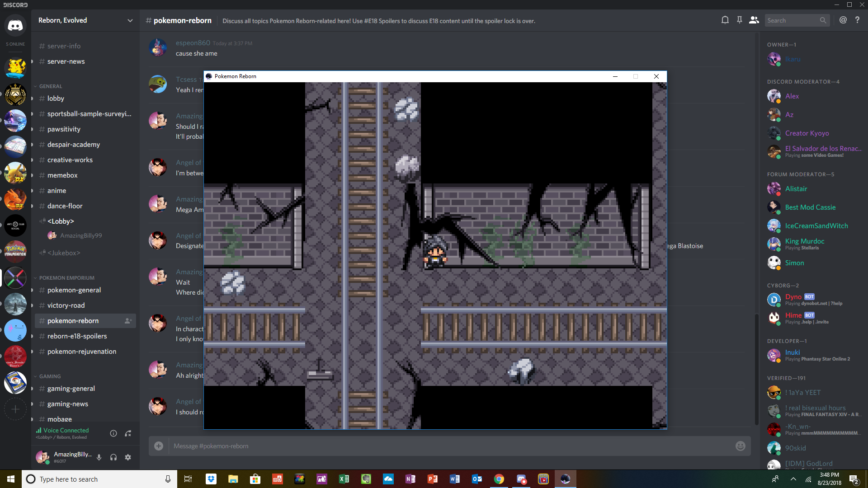Image resolution: width=868 pixels, height=488 pixels.
Task: Click attach file plus button
Action: (x=159, y=446)
